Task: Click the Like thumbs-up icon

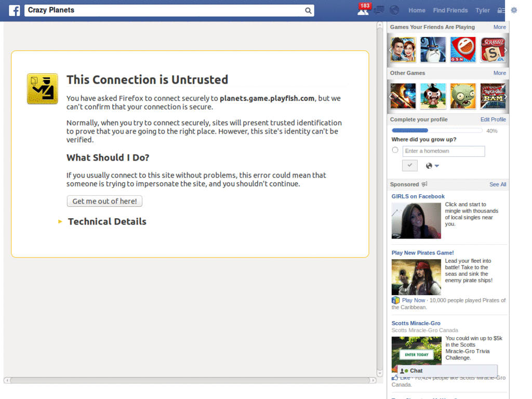Action: 395,377
